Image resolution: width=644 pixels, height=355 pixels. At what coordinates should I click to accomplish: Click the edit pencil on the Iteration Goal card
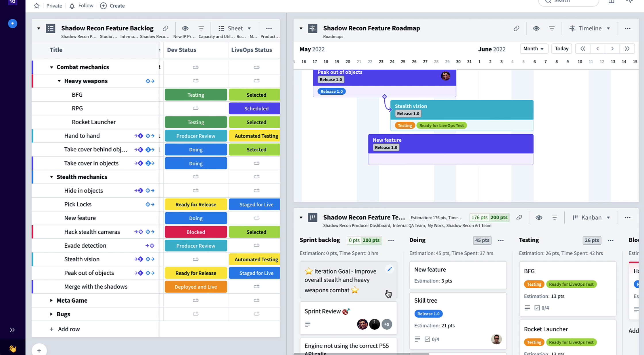(390, 269)
